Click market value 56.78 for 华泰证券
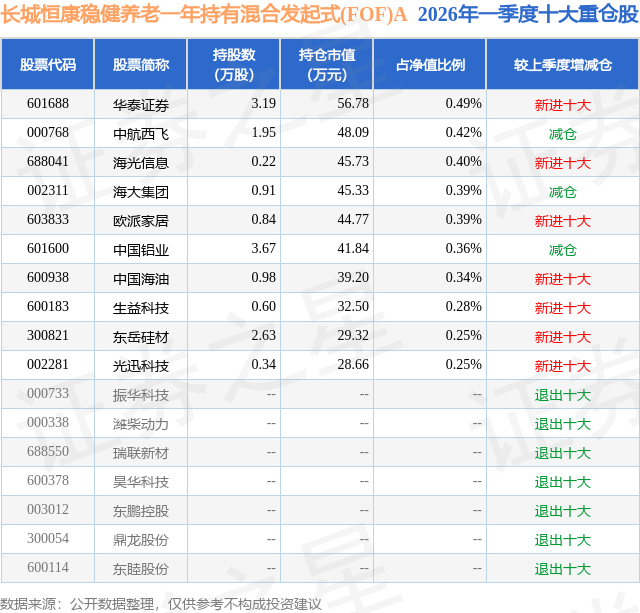Screen dimensions: 640x613 [x=353, y=104]
